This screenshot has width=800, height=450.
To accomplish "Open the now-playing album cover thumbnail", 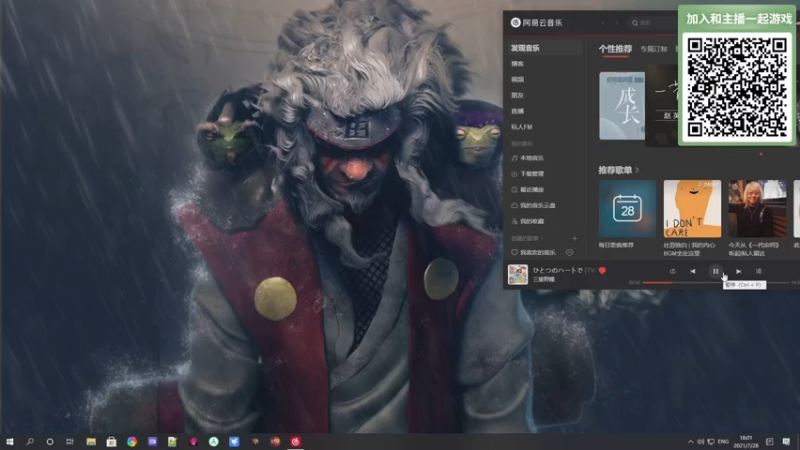I will coord(518,274).
